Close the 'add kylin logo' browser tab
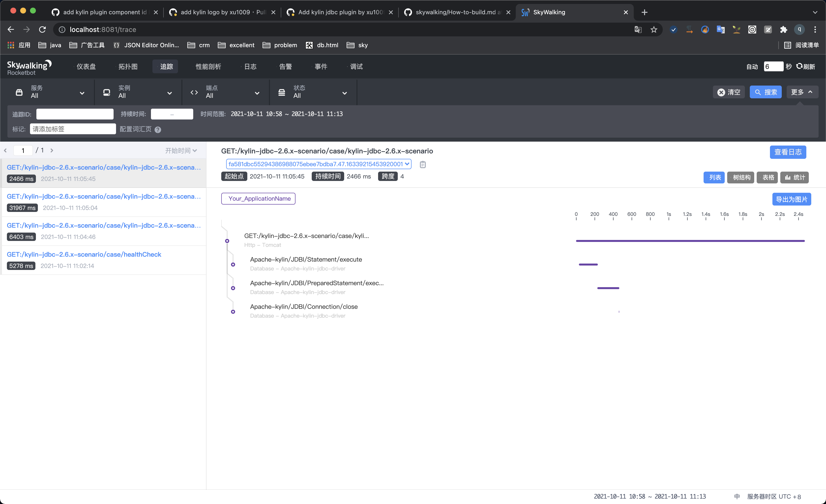The image size is (826, 504). [273, 12]
